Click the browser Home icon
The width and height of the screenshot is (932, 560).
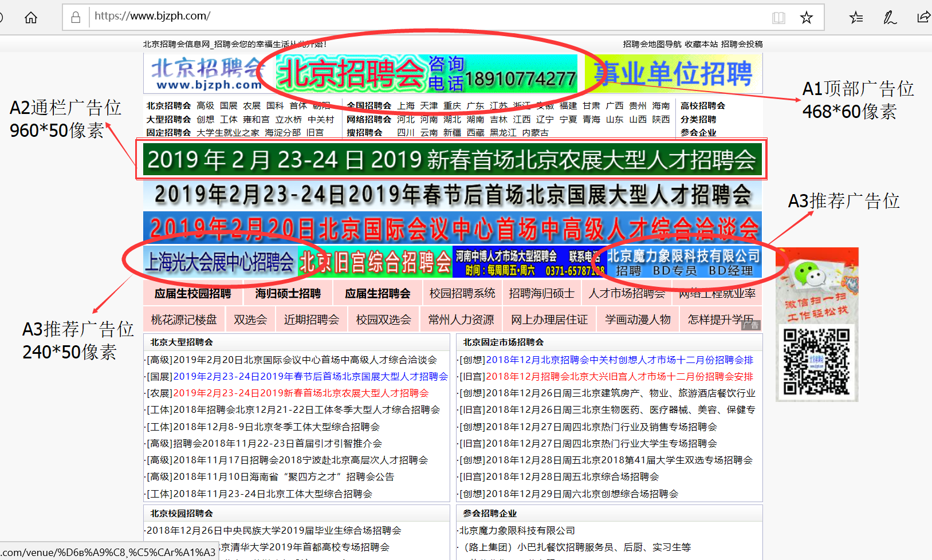[x=31, y=18]
